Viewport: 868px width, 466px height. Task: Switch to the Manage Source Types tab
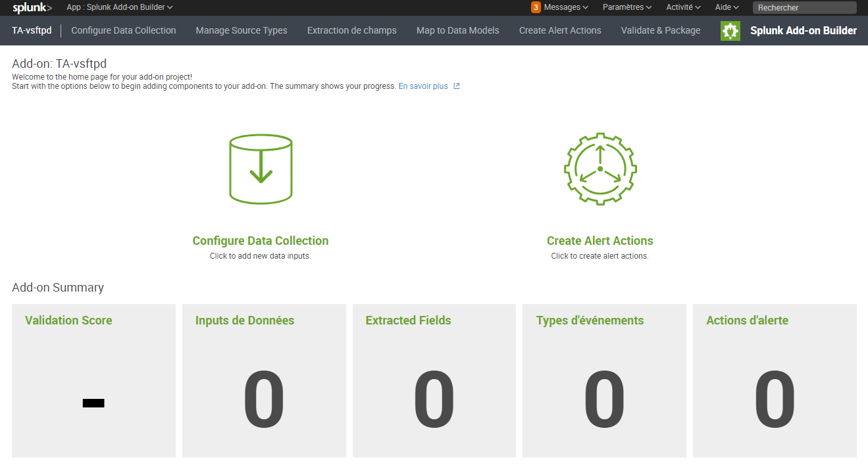point(241,30)
